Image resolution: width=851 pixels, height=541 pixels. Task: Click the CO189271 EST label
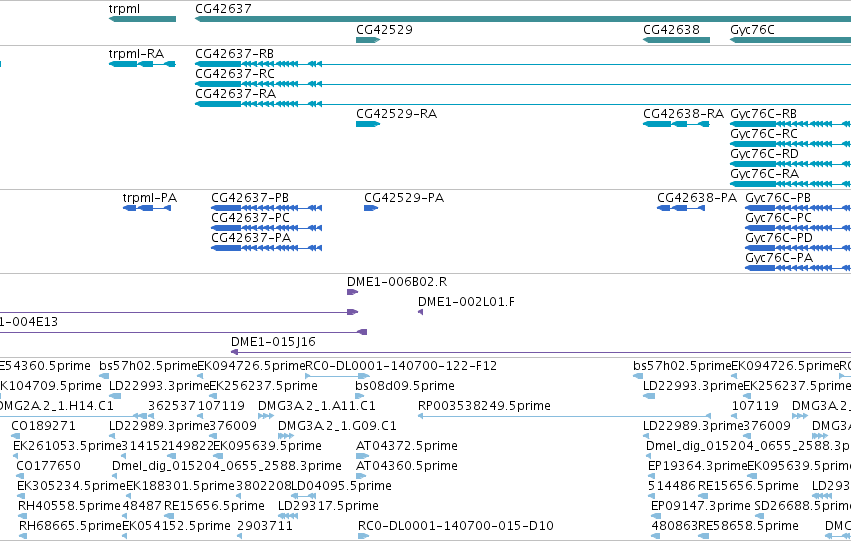click(43, 425)
